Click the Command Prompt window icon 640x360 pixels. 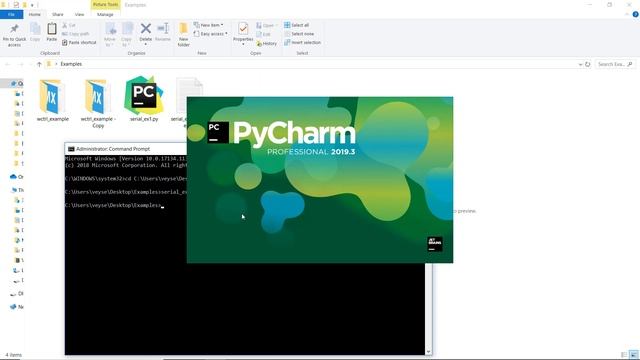[71, 149]
